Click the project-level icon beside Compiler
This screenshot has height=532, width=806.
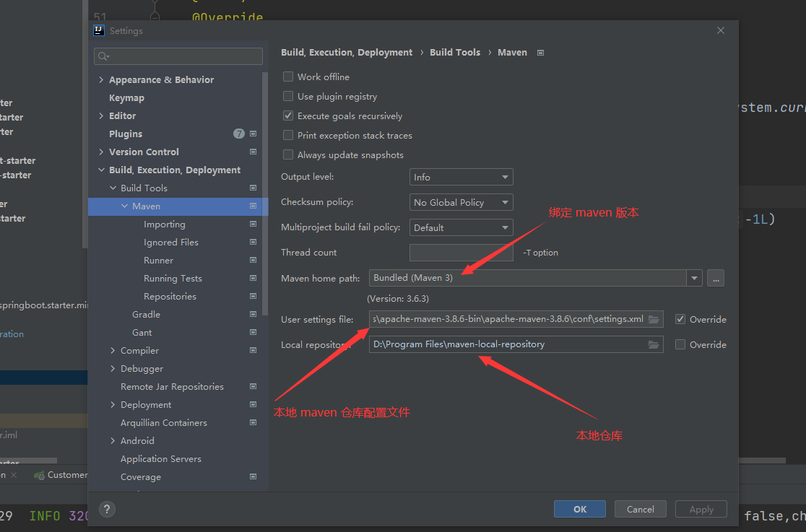coord(253,351)
